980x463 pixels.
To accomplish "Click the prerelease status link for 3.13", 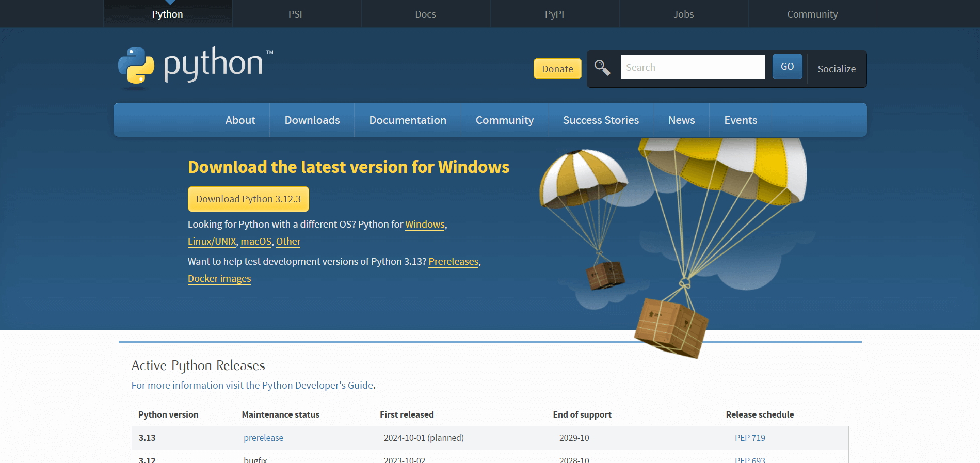I will click(263, 438).
